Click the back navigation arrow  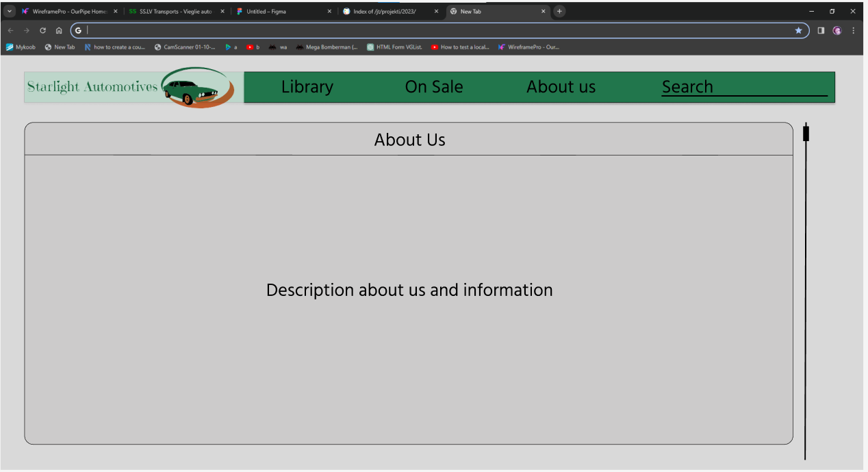[x=10, y=31]
